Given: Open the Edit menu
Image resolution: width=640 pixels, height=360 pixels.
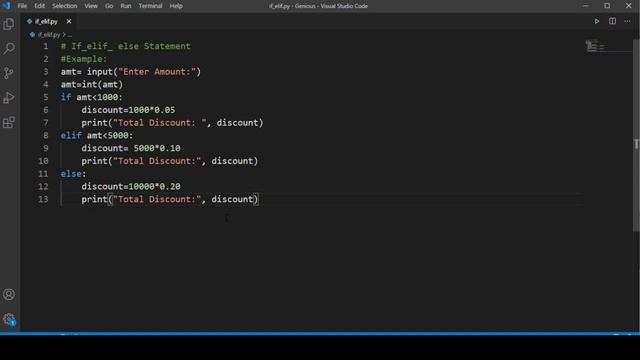Looking at the screenshot, I should coord(39,6).
